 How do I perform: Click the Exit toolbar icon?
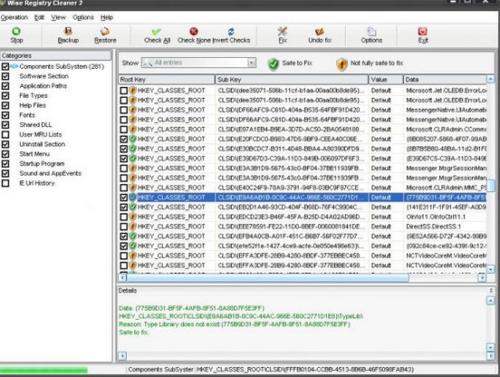tap(423, 31)
